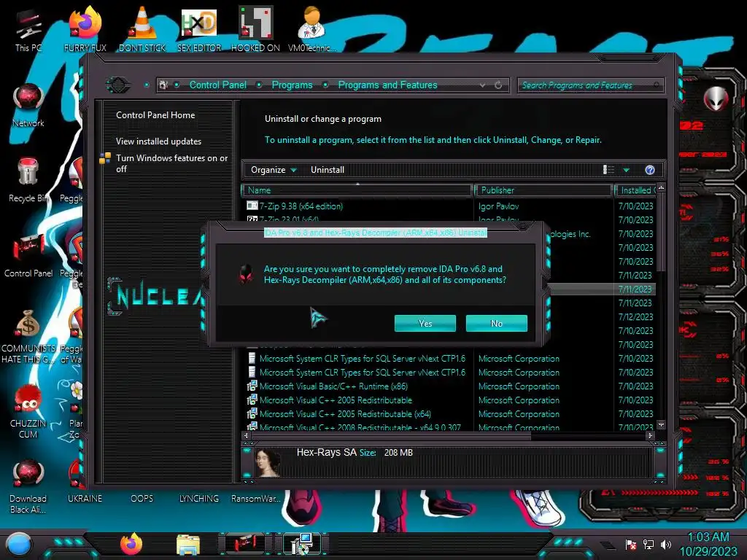Screen dimensions: 747x560
Task: Open the View installed updates link
Action: pos(158,141)
